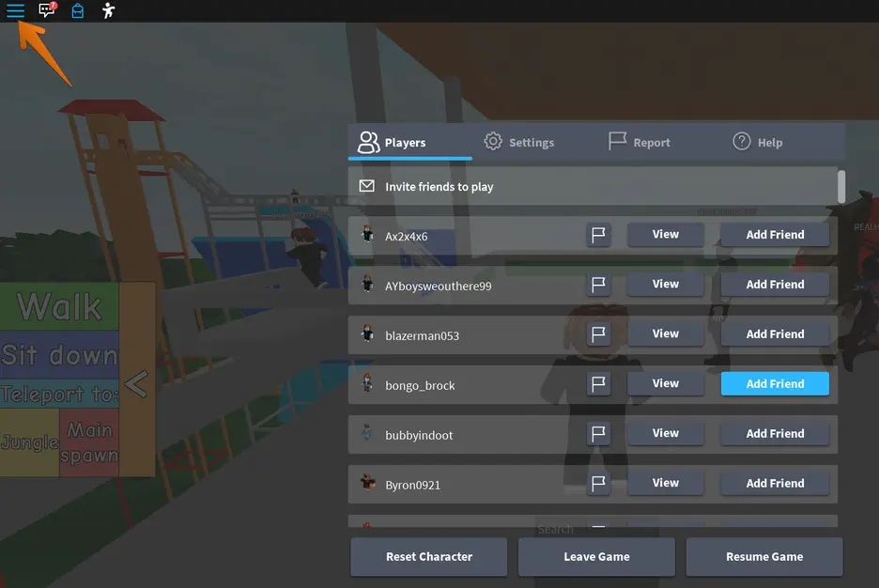
Task: Click Ax2x4x6's avatar thumbnail
Action: (367, 234)
